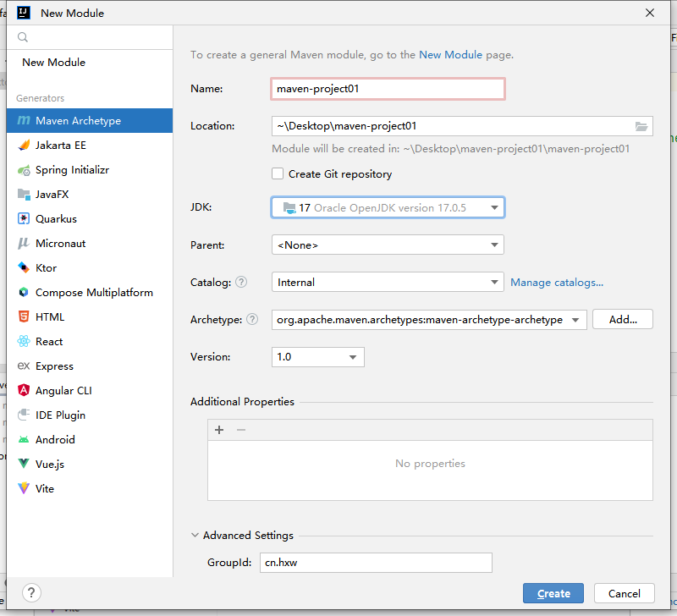Click the Name text field
The height and width of the screenshot is (616, 677).
point(388,89)
